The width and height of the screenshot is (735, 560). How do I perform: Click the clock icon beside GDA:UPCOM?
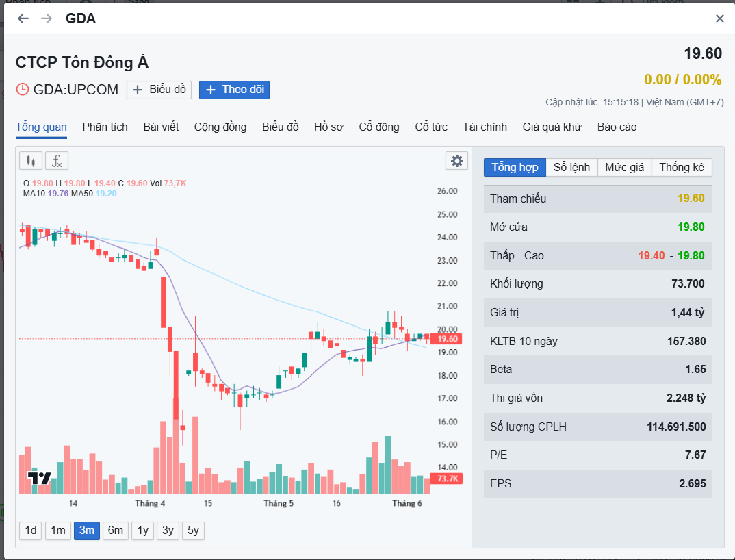click(x=23, y=90)
